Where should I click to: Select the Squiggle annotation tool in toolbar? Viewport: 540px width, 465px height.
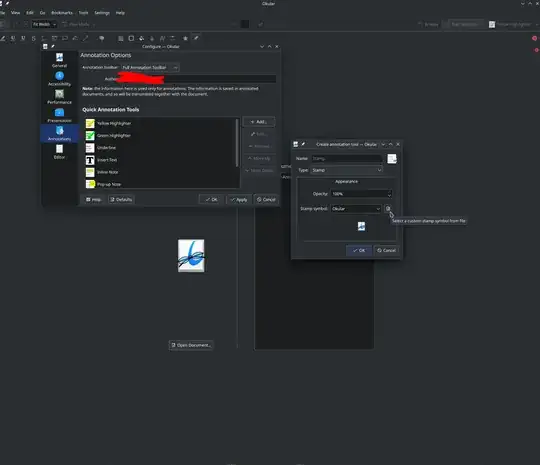point(23,38)
